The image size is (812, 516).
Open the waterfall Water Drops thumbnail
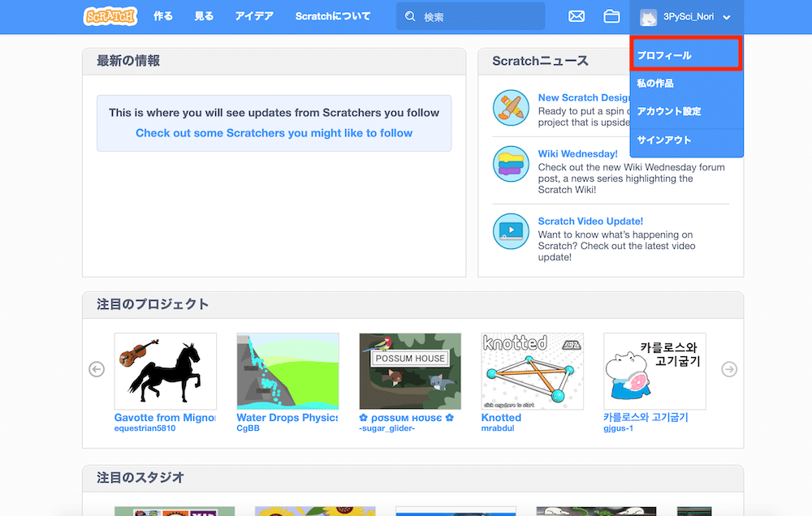click(288, 371)
